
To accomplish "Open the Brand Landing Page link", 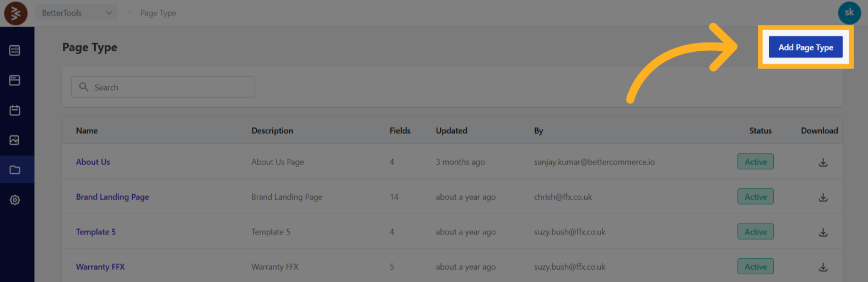I will click(x=112, y=197).
